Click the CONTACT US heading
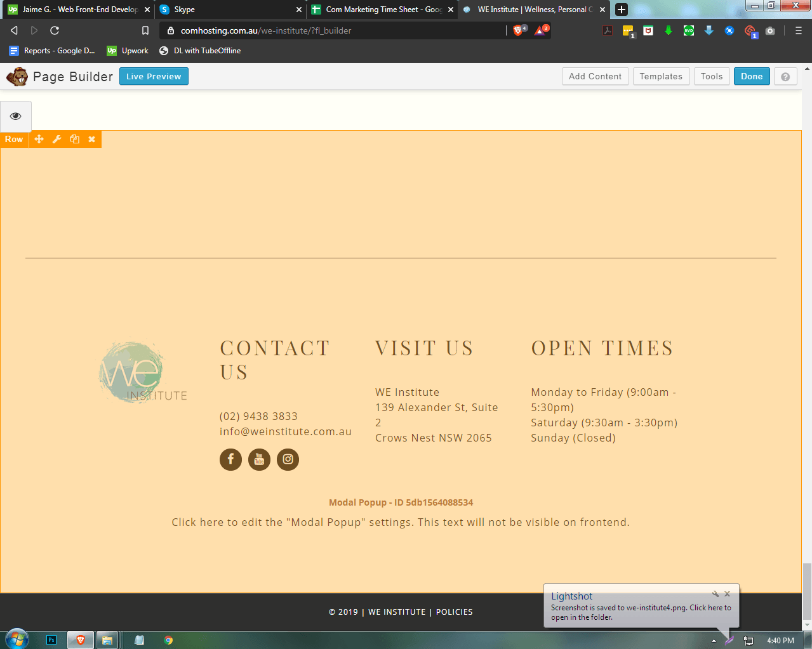The height and width of the screenshot is (649, 812). point(275,360)
